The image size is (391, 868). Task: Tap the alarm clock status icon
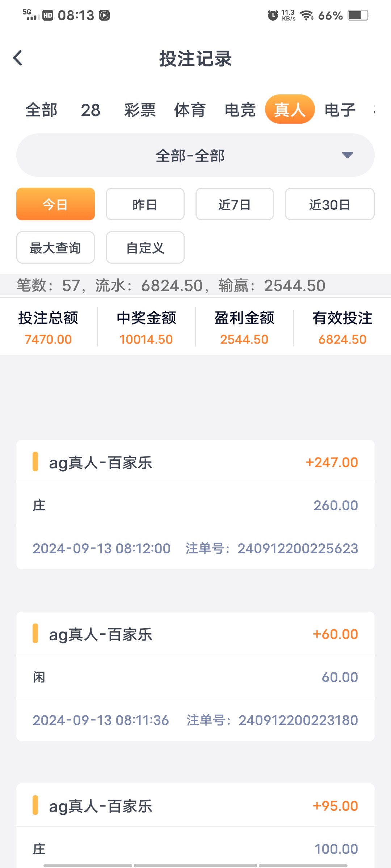(x=273, y=15)
